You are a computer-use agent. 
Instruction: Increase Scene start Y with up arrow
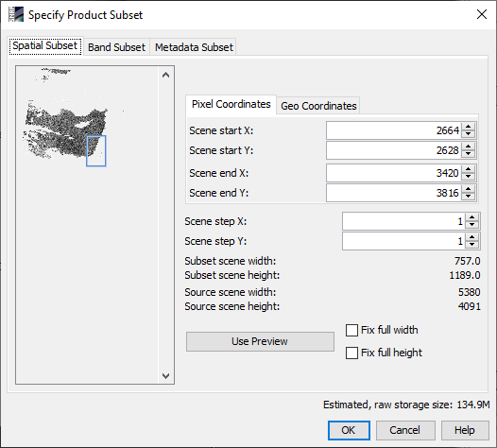[468, 146]
